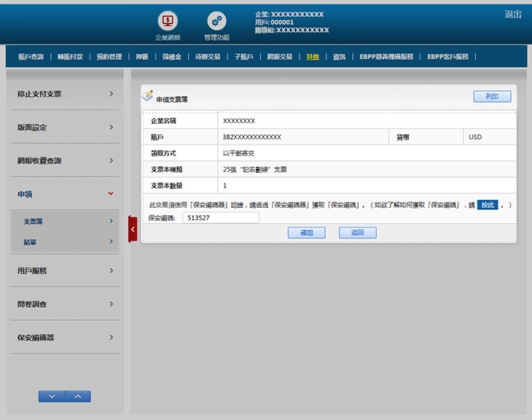Viewport: 532px width, 420px height.
Task: Open the 轉賬付款 navigation menu
Action: tap(70, 56)
